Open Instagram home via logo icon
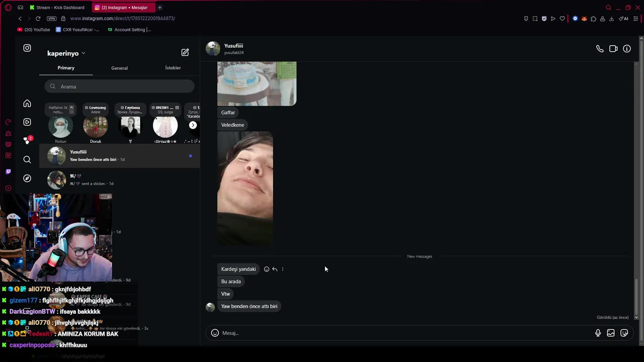Screen dimensions: 644x362 click(x=27, y=48)
